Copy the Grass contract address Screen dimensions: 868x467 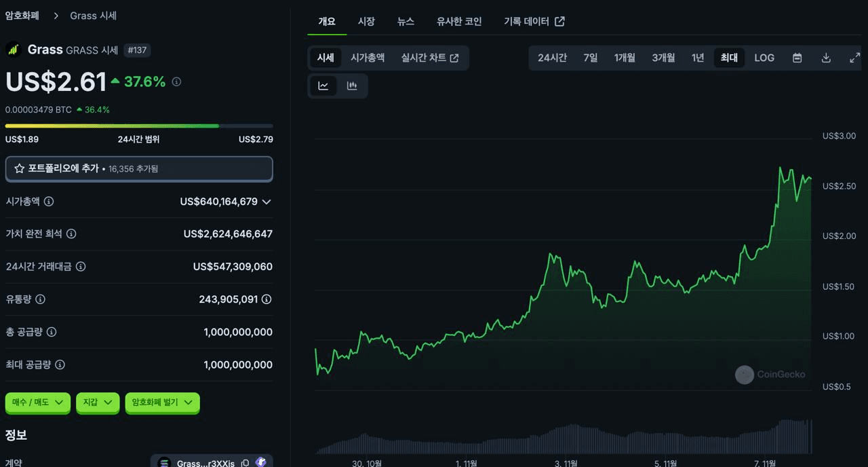[x=245, y=464]
